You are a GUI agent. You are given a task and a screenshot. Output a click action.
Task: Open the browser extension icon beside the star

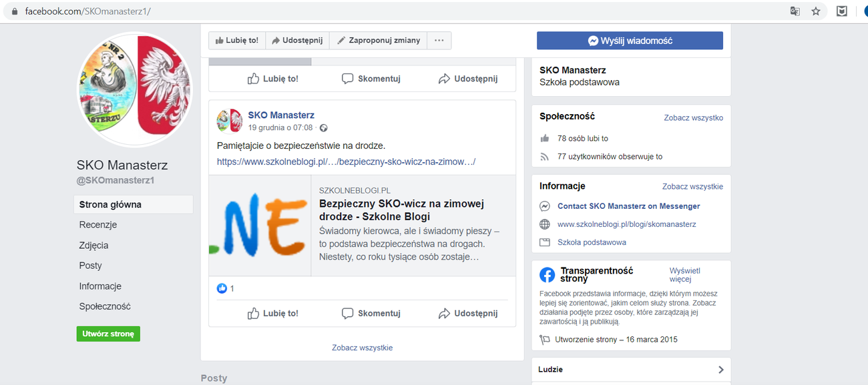coord(843,11)
